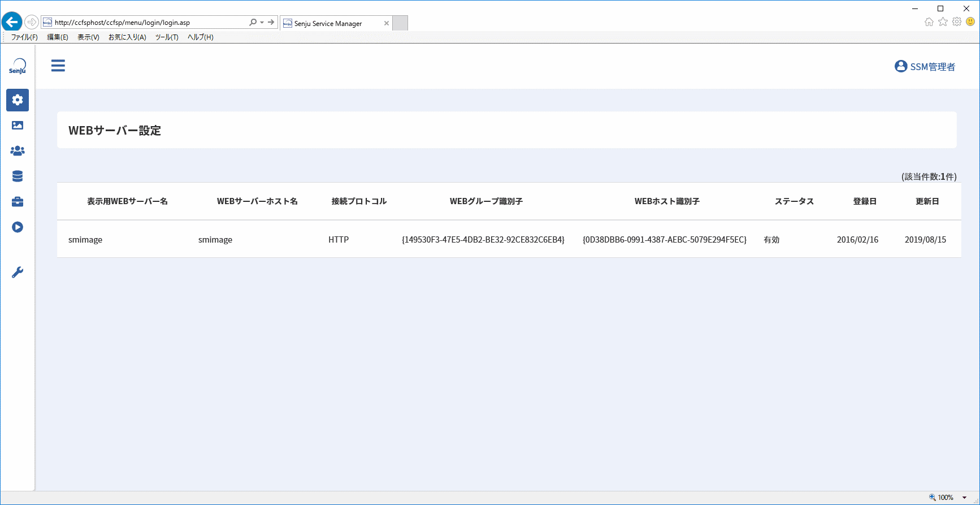Open the 編集(E) menu
The image size is (980, 505).
[x=58, y=37]
